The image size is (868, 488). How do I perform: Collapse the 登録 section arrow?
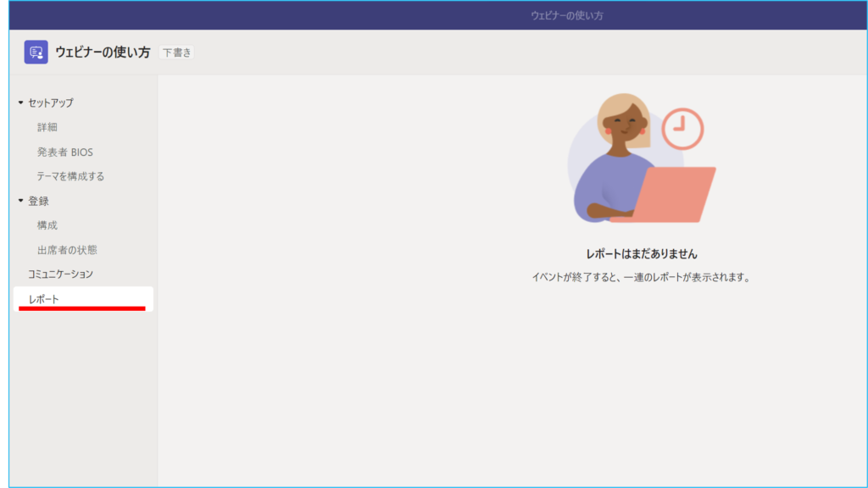tap(21, 201)
